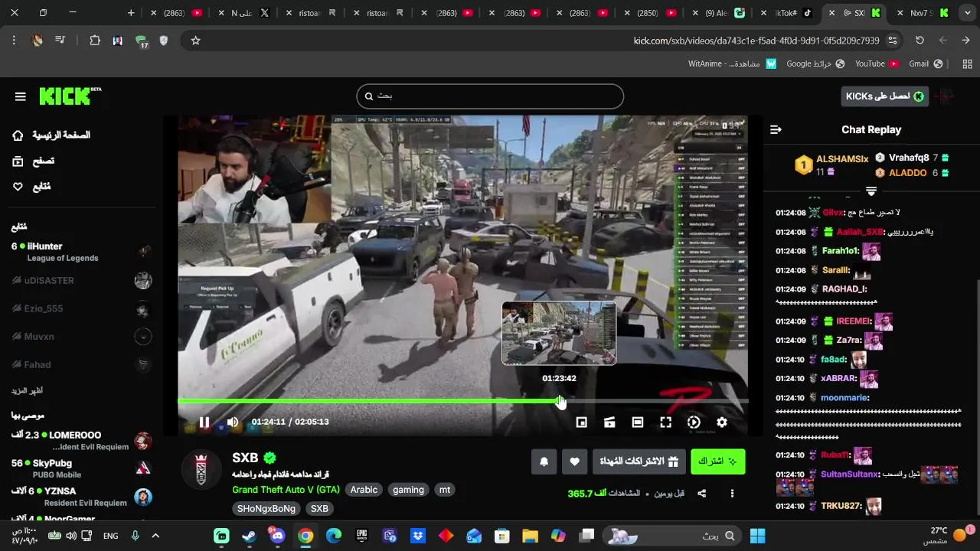Open the Browse sidebar item
Viewport: 980px width, 551px height.
34,161
